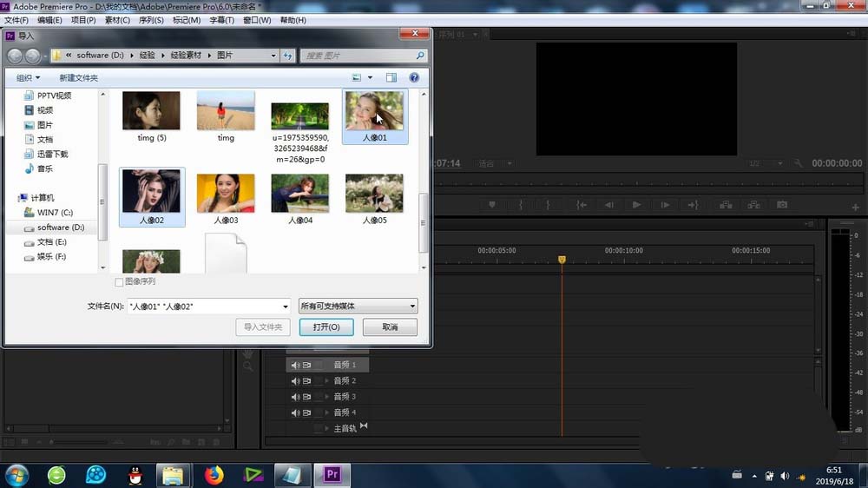The image size is (868, 488).
Task: Select the Zoom tool magnifier icon
Action: click(x=248, y=366)
